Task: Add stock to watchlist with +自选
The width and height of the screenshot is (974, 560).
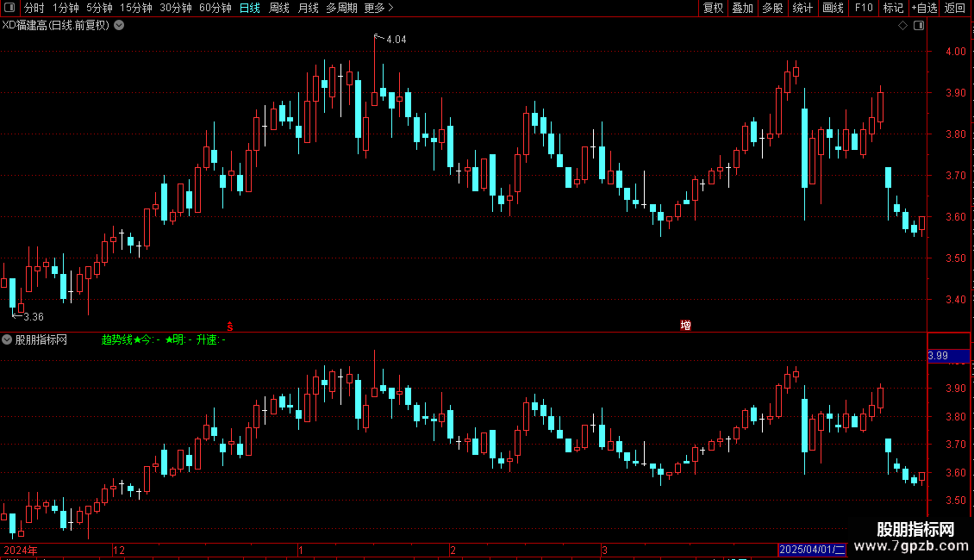Action: (924, 8)
